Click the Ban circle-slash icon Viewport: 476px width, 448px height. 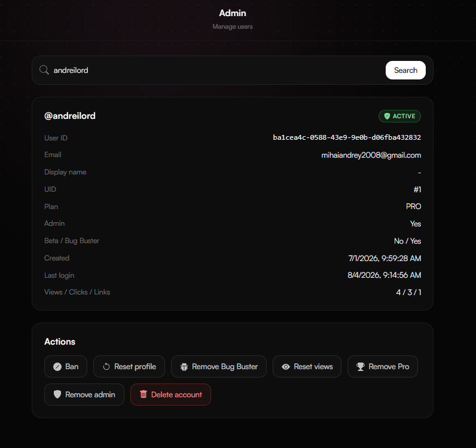click(x=57, y=367)
